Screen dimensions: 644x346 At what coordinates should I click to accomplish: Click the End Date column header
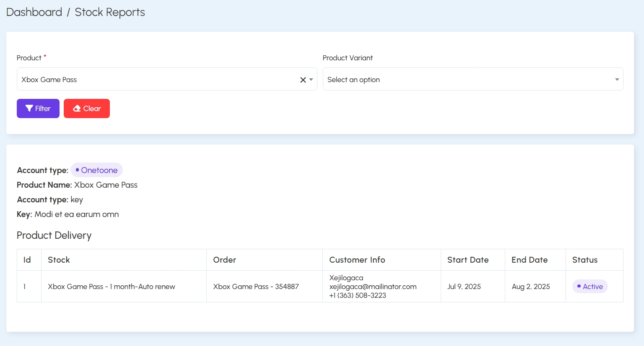(530, 260)
